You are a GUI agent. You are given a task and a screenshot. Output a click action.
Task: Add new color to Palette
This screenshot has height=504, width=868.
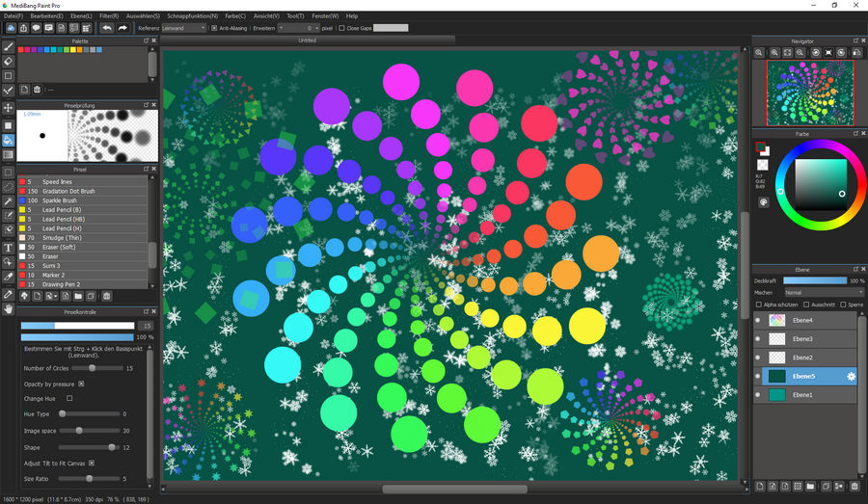click(25, 89)
